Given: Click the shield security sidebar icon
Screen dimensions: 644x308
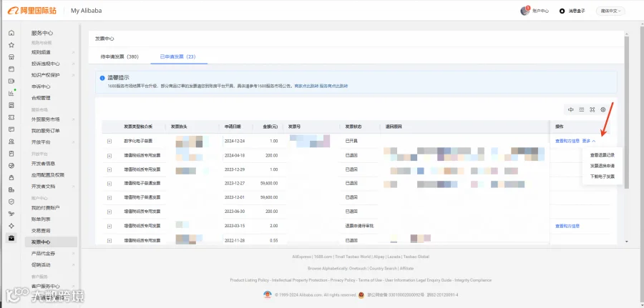Looking at the screenshot, I should (11, 202).
